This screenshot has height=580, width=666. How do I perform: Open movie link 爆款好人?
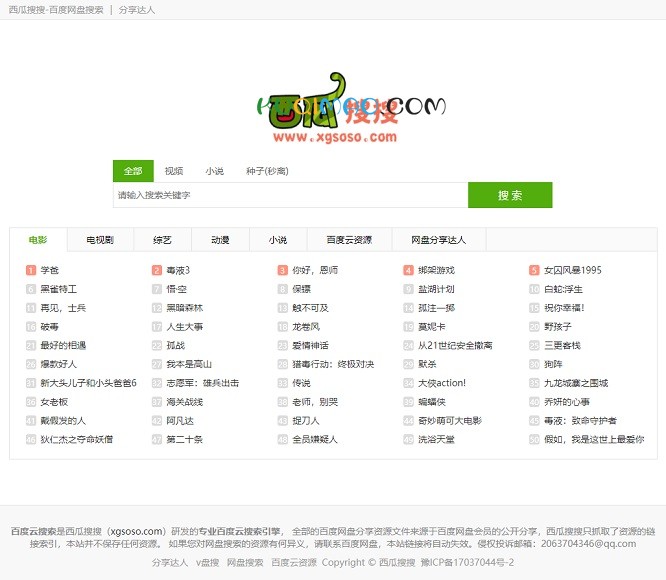tap(59, 364)
